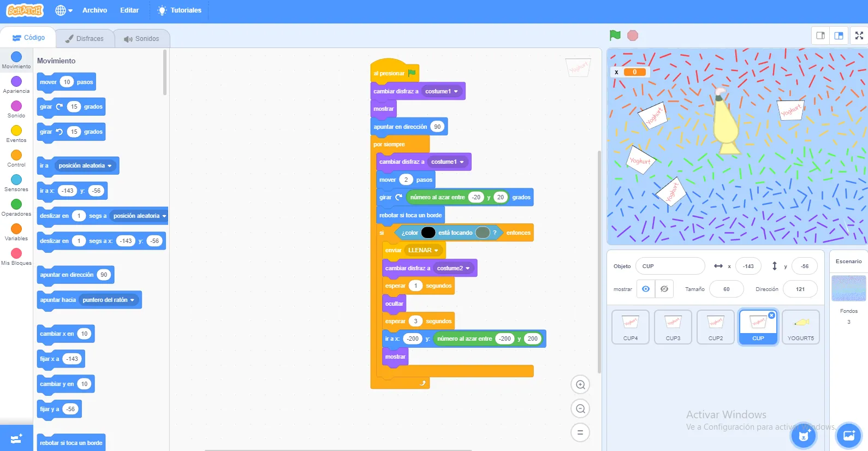Zoom in on the code workspace
This screenshot has height=451, width=868.
(x=580, y=384)
